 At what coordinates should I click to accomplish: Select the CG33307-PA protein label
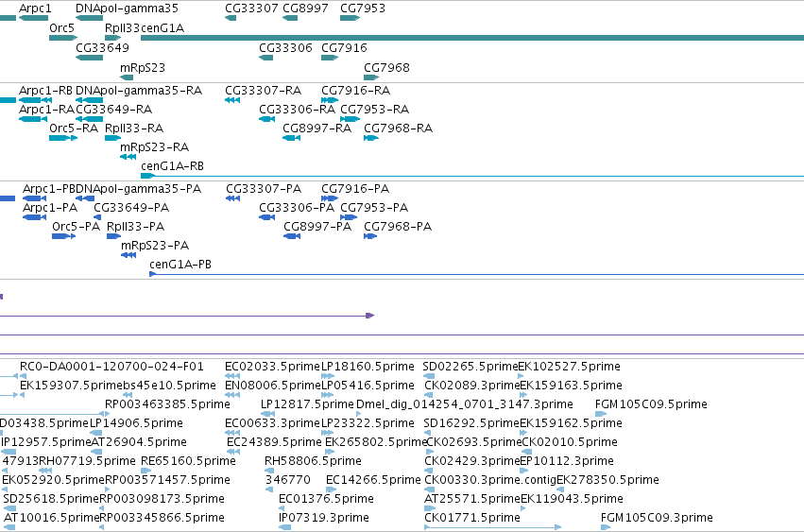264,189
